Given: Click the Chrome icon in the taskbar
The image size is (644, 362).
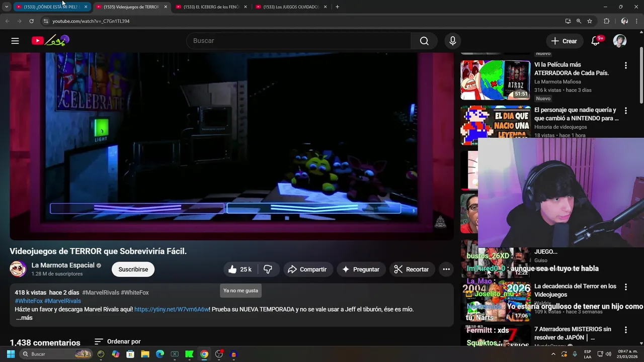Looking at the screenshot, I should [204, 354].
